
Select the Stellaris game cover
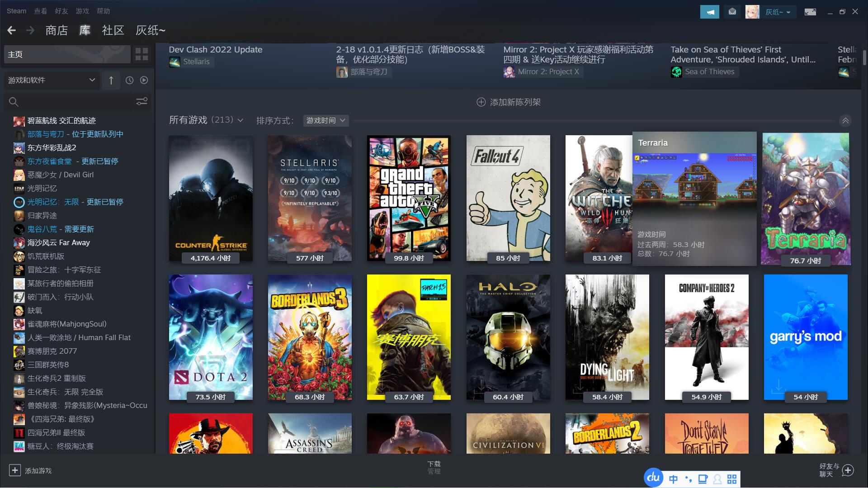tap(310, 198)
